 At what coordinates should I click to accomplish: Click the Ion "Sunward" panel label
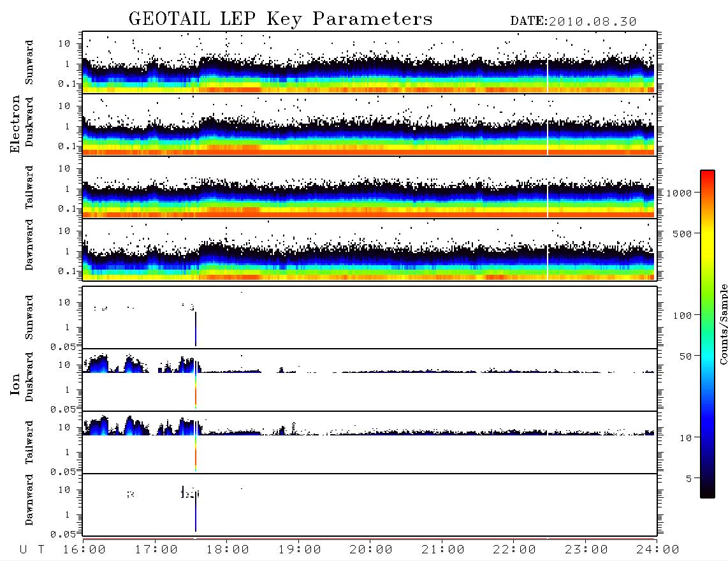pos(29,317)
